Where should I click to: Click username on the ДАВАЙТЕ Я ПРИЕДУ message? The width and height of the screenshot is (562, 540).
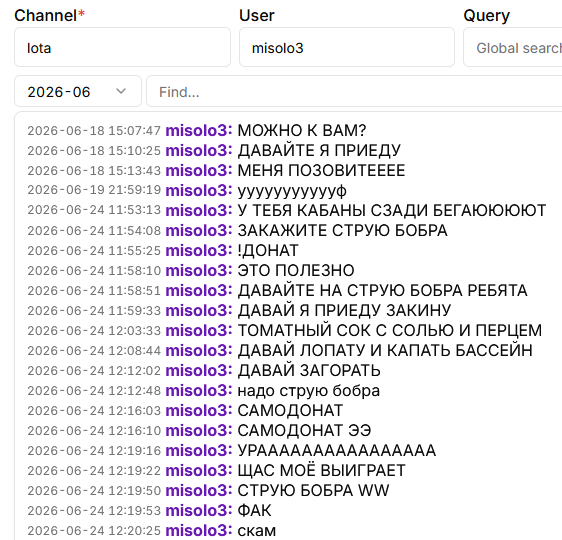pos(199,150)
